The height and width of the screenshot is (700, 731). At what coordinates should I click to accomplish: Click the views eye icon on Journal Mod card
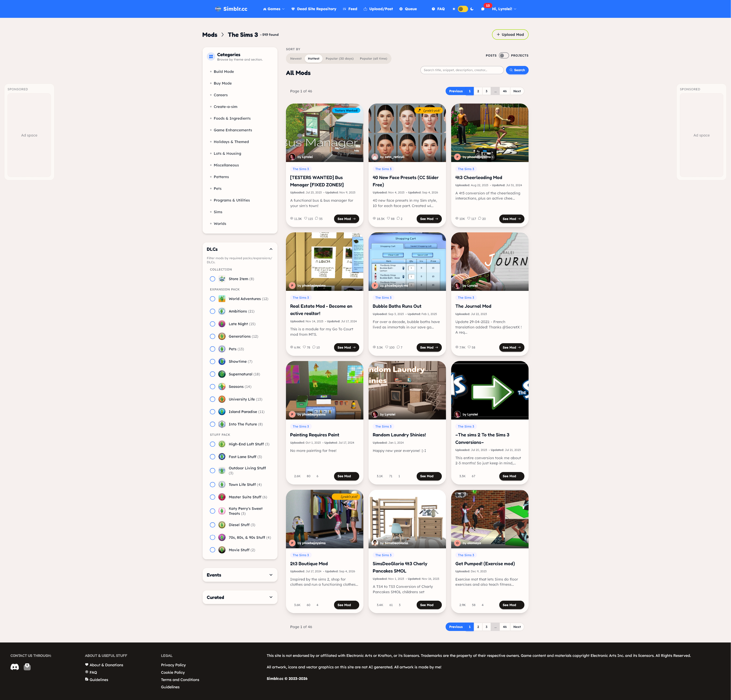[457, 347]
